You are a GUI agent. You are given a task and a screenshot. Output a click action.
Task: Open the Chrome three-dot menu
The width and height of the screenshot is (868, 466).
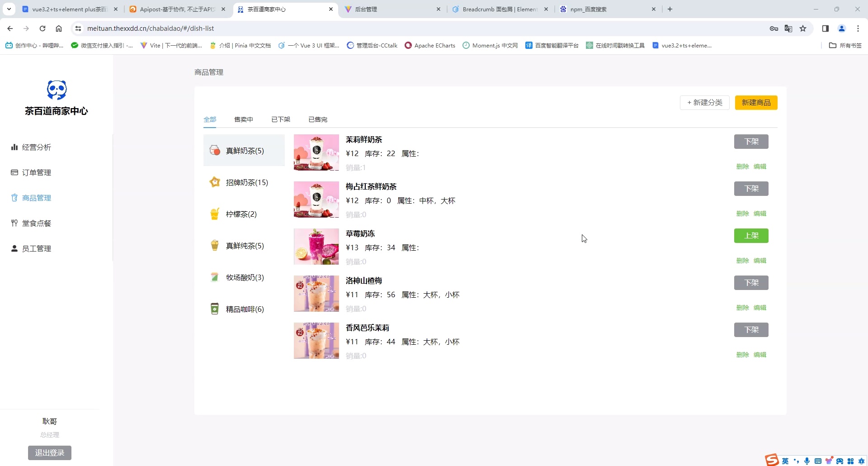point(858,28)
